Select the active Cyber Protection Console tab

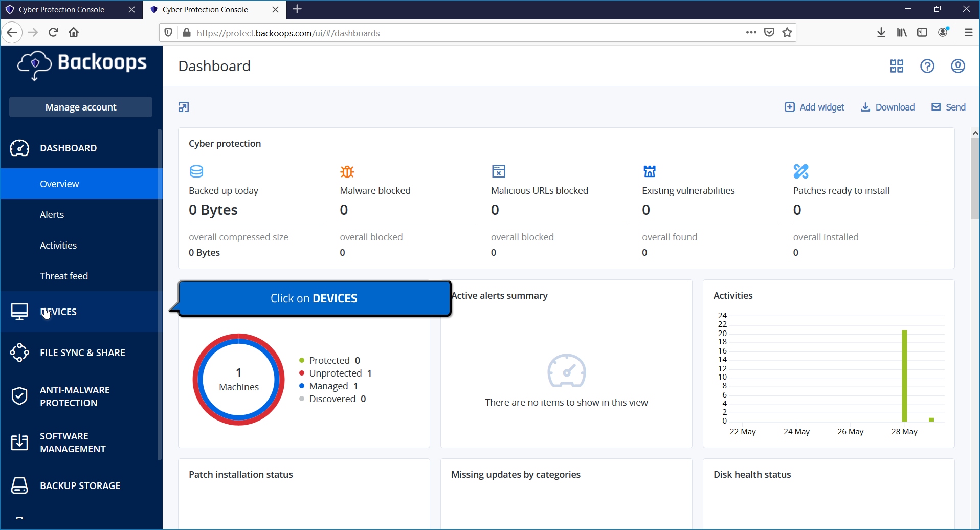(205, 10)
